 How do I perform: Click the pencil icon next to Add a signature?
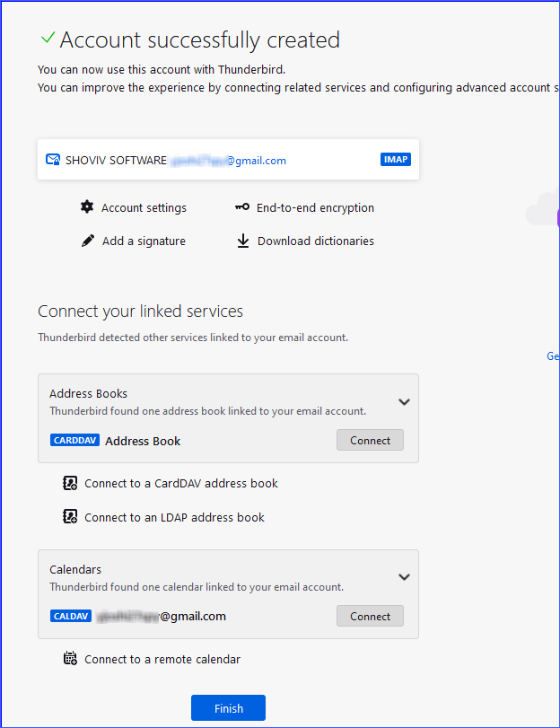(88, 241)
